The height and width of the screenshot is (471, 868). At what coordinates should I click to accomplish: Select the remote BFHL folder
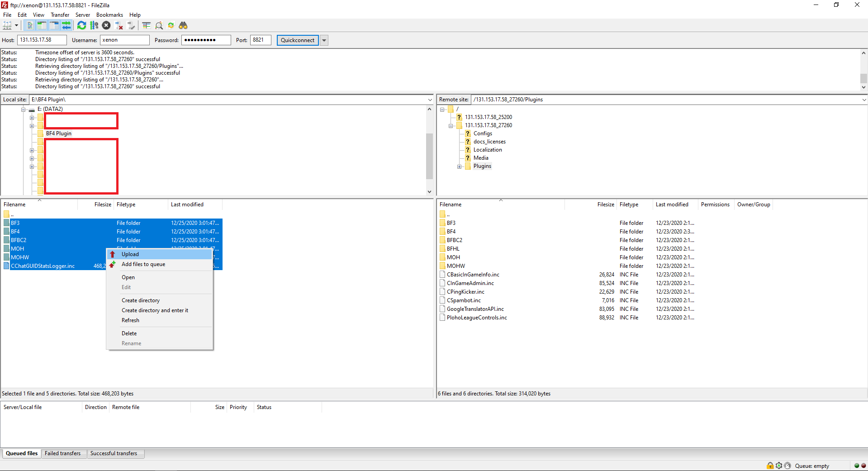coord(453,249)
